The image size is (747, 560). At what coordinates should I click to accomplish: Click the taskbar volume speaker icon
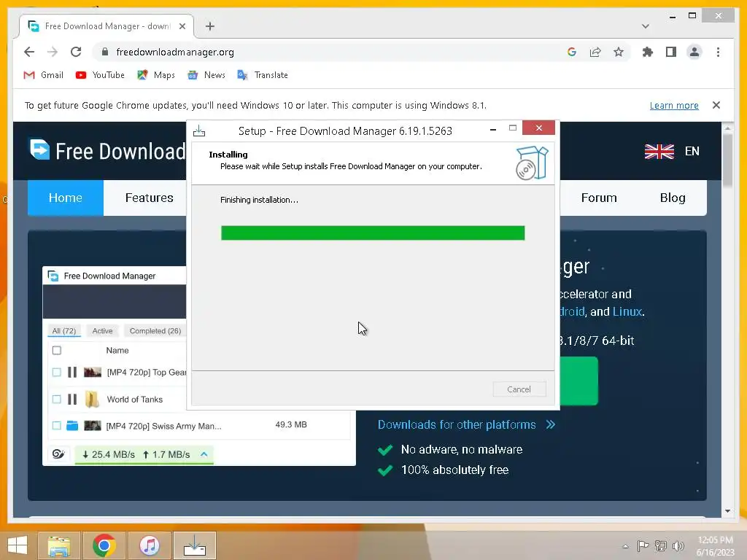678,546
